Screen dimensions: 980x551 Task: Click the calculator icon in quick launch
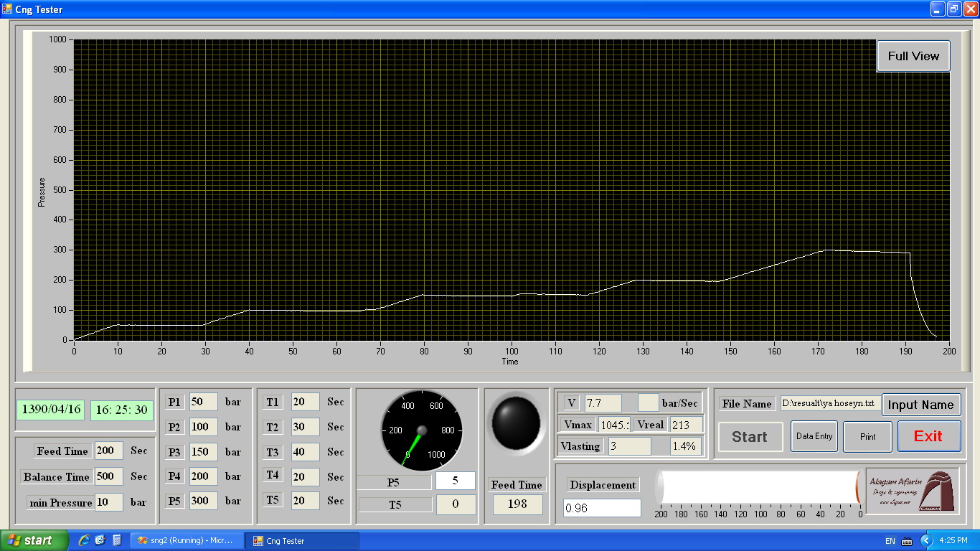[117, 540]
